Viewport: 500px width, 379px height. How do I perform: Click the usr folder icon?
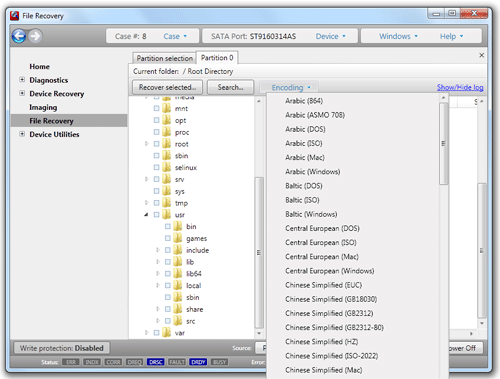167,215
